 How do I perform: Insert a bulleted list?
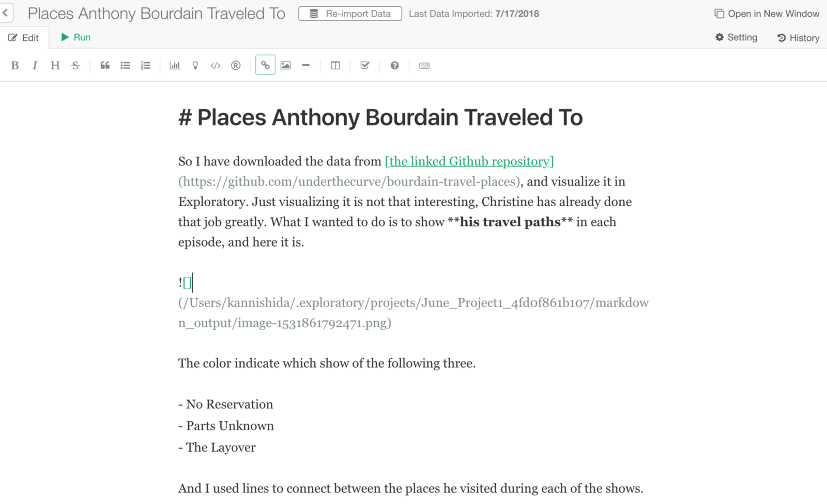click(125, 65)
